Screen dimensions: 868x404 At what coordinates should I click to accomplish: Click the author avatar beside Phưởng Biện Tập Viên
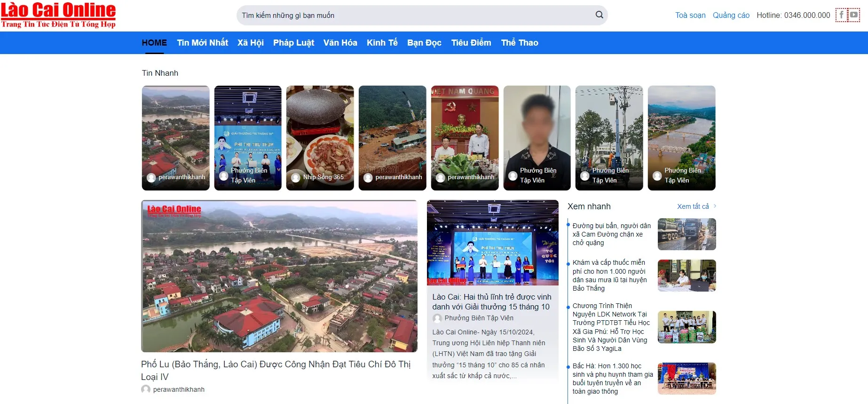437,318
